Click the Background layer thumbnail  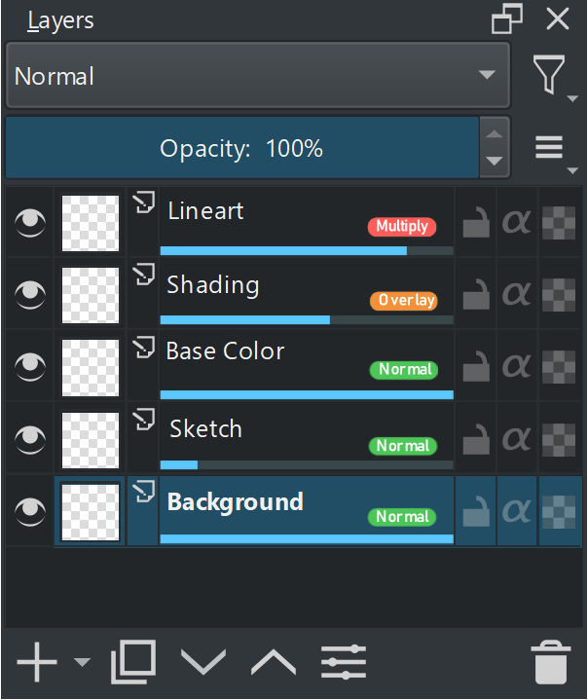click(91, 511)
